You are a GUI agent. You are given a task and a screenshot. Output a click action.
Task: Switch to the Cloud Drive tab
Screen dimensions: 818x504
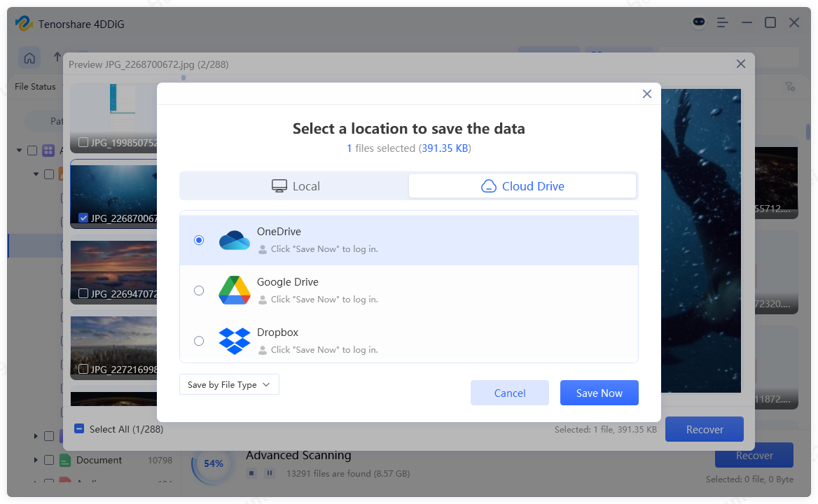(522, 185)
